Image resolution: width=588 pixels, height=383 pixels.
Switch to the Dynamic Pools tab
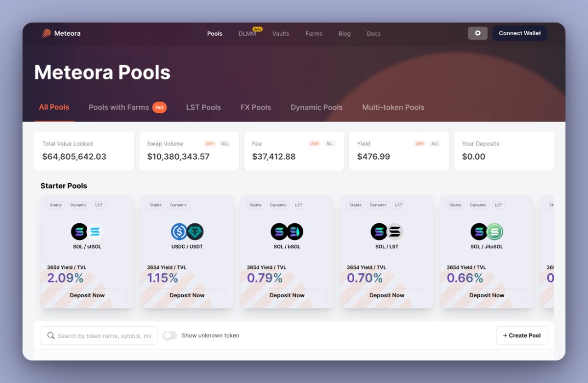click(x=317, y=107)
